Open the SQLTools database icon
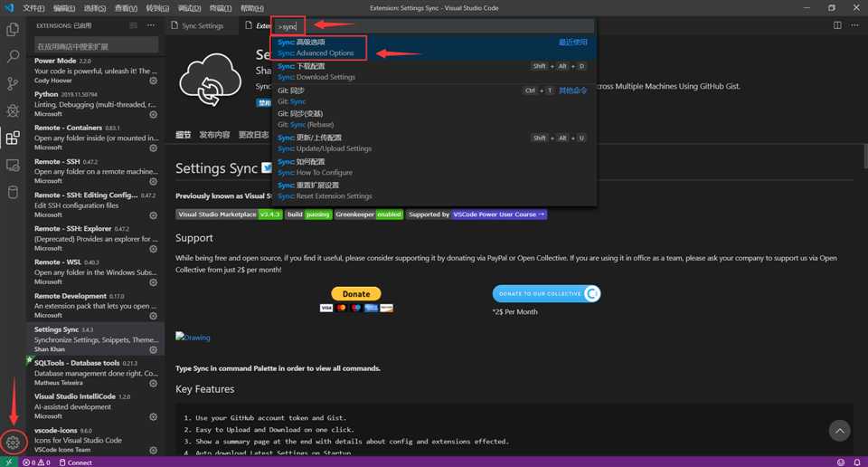The width and height of the screenshot is (868, 467). pos(13,192)
